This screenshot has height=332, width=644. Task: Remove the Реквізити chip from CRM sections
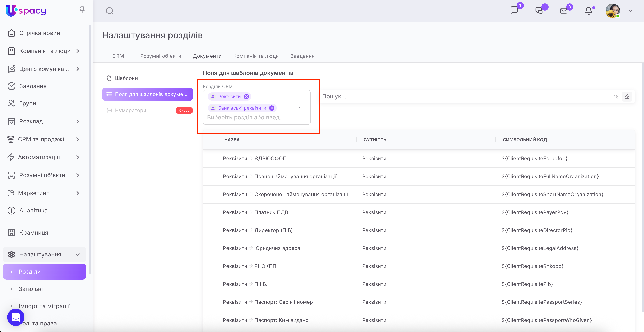point(246,97)
